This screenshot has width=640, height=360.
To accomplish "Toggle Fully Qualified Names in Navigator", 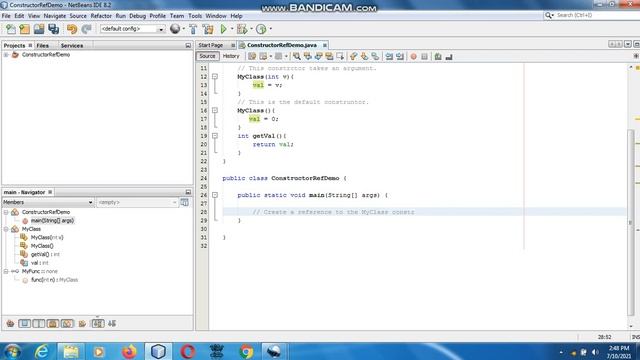I will [x=82, y=324].
